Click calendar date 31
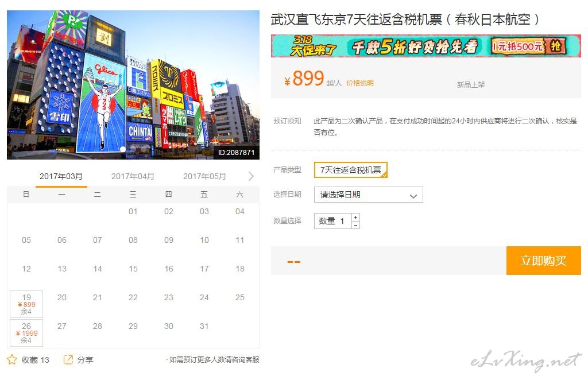This screenshot has height=380, width=588. (x=204, y=327)
